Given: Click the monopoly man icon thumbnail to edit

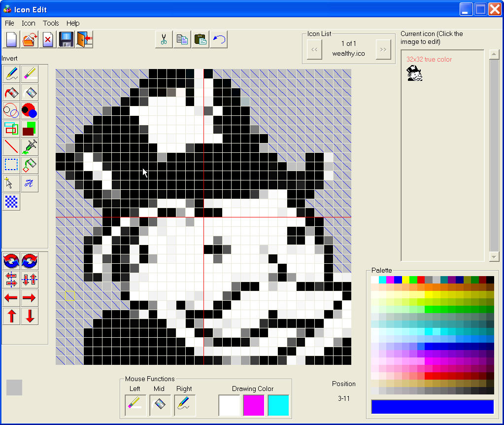Looking at the screenshot, I should pyautogui.click(x=415, y=73).
